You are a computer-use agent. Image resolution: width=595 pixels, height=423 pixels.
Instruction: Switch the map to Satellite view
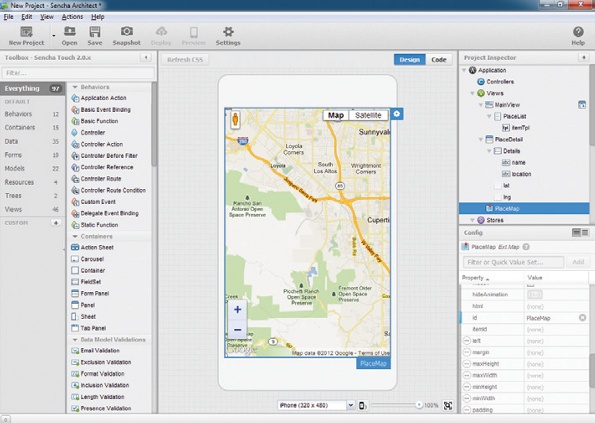[368, 115]
